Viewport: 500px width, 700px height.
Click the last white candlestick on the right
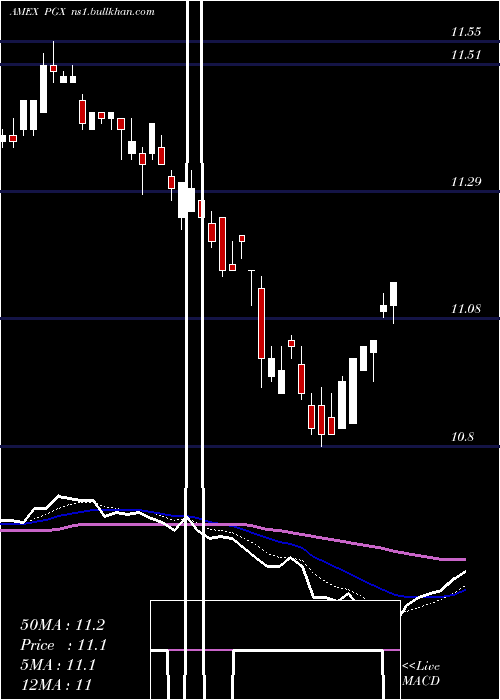[393, 294]
